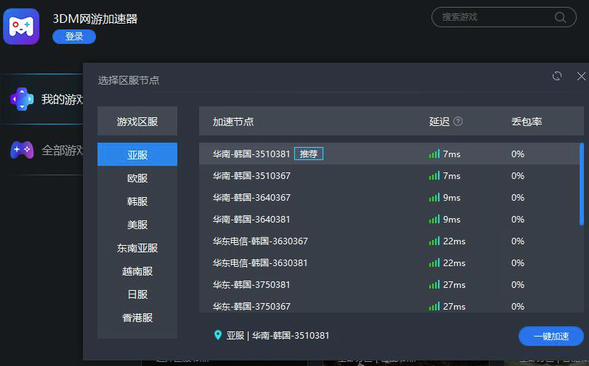Click signal bars icon of node 3630367
Viewport: 589px width, 366px height.
click(x=434, y=241)
